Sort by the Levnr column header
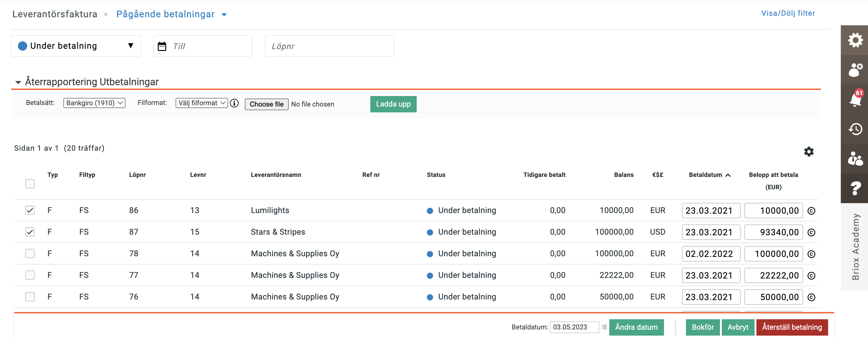 pyautogui.click(x=198, y=175)
